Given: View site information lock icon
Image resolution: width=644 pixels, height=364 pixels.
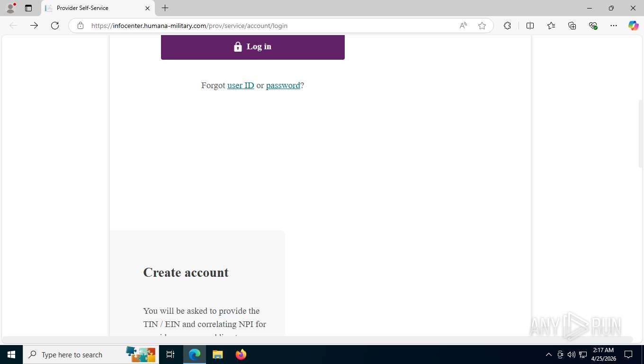Looking at the screenshot, I should click(x=80, y=26).
